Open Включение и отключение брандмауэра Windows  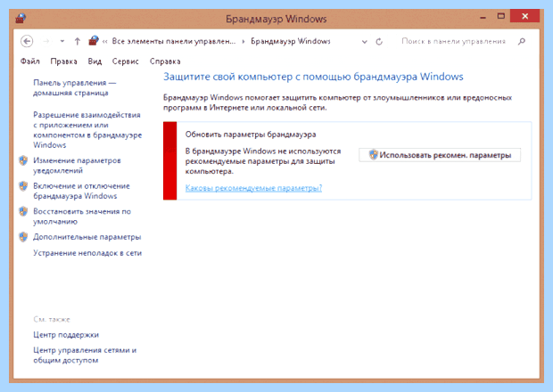(x=81, y=191)
